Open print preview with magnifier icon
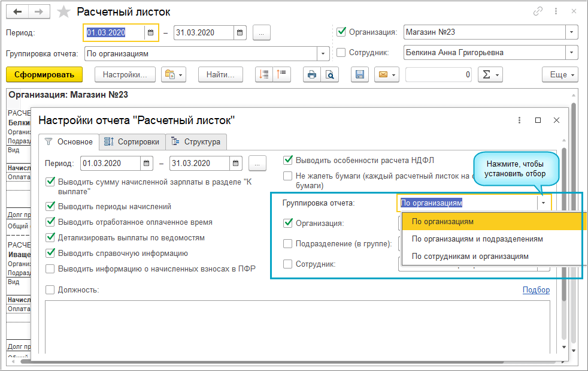Viewport: 588px width, 371px height. tap(329, 75)
